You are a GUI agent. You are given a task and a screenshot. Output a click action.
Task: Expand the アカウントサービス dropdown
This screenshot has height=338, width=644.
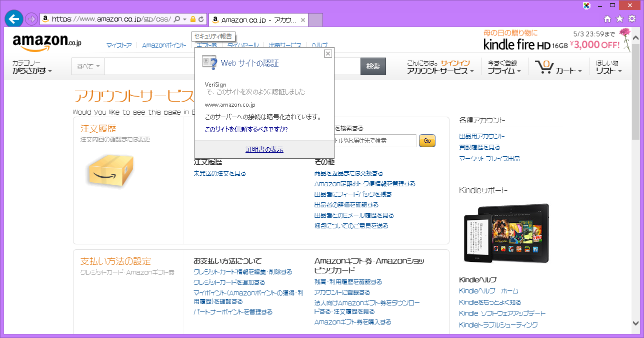[441, 71]
